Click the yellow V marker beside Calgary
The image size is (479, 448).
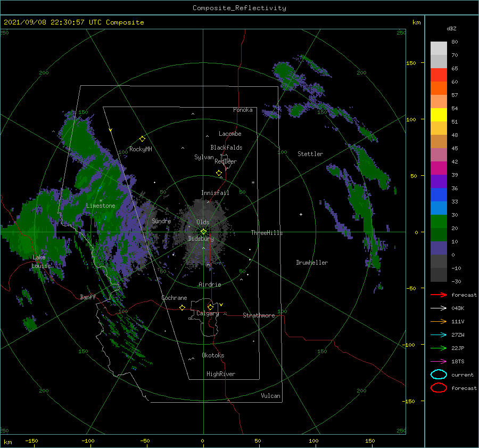[x=221, y=305]
